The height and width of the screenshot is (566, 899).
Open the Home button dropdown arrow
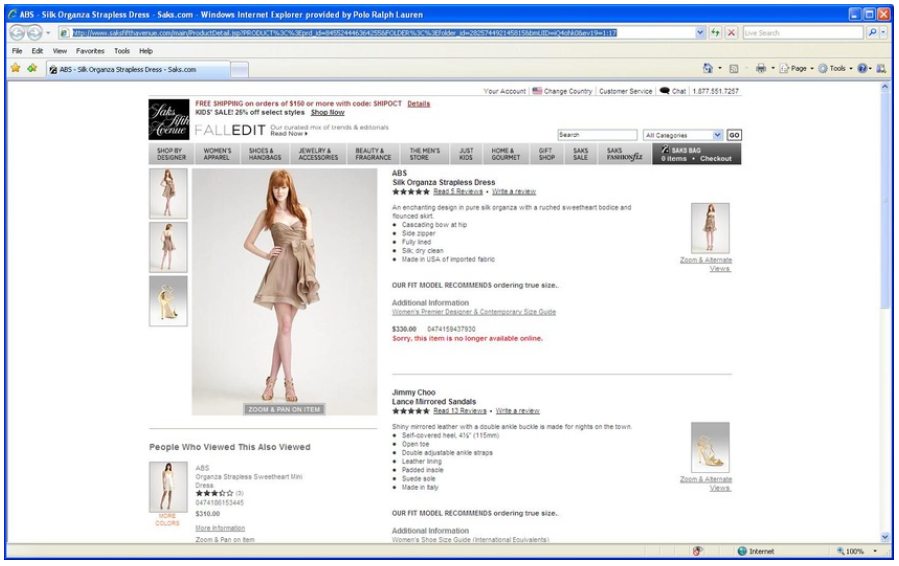click(x=720, y=68)
